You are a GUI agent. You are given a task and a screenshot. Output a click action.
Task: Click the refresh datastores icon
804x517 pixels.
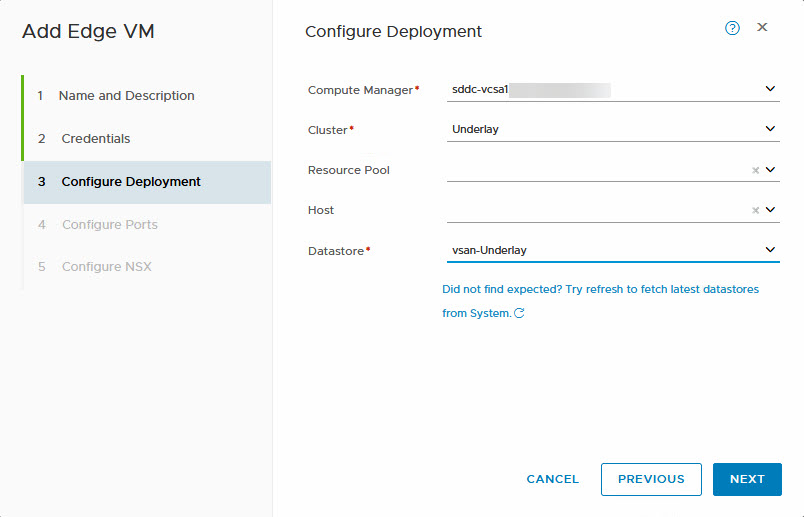519,313
